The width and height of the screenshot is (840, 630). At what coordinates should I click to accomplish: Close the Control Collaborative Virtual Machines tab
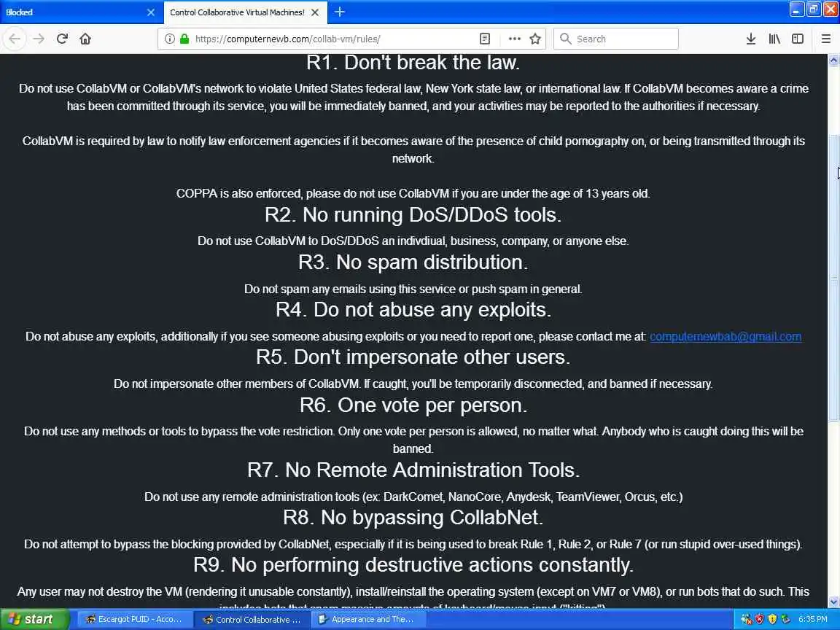(316, 12)
